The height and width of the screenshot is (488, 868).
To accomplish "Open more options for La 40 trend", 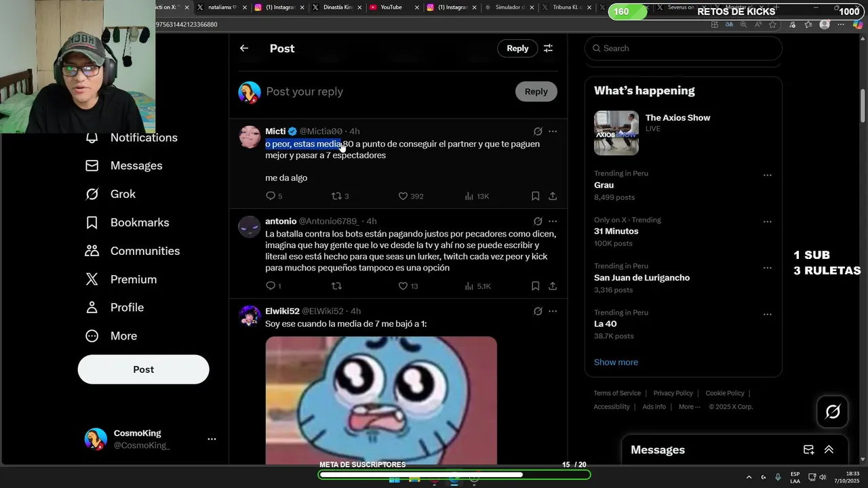I will 767,314.
